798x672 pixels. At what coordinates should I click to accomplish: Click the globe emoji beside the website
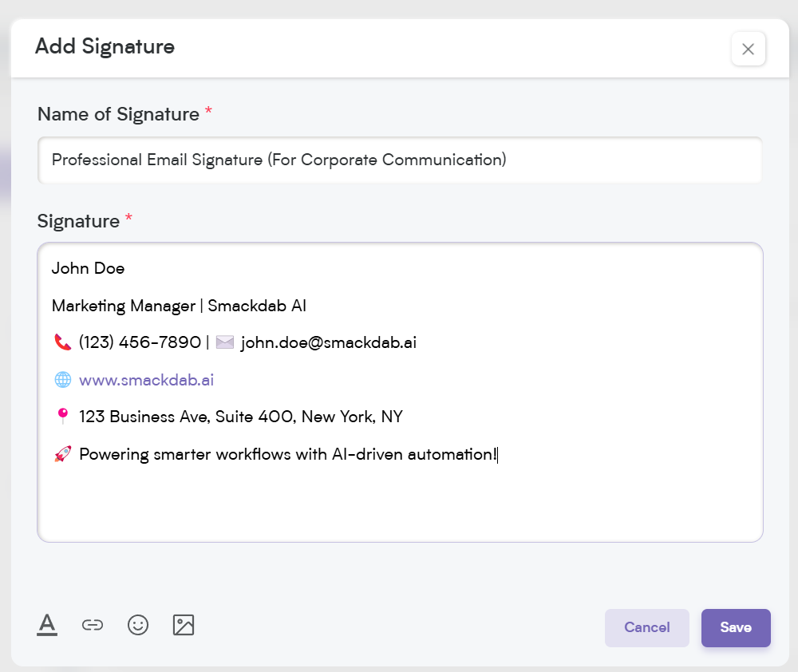(x=62, y=380)
